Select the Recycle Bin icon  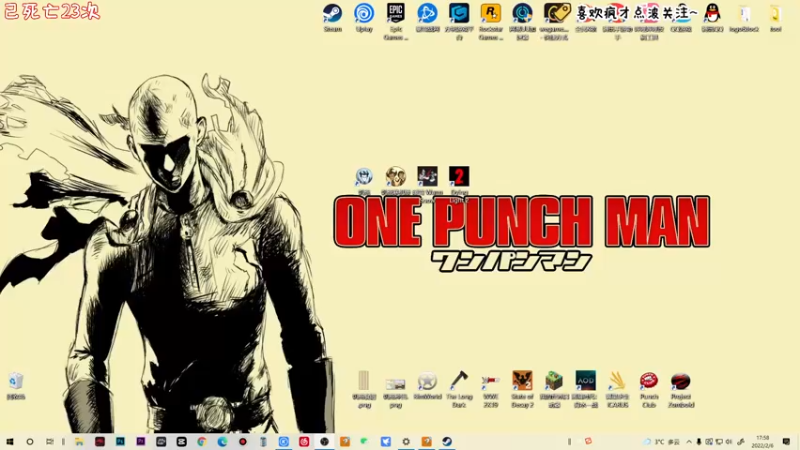(16, 386)
